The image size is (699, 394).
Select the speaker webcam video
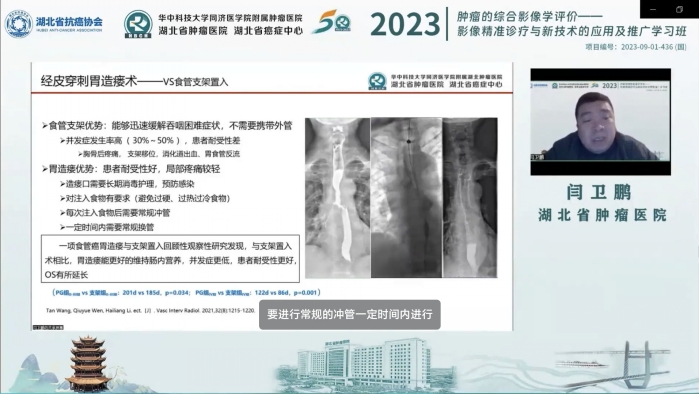coord(600,122)
